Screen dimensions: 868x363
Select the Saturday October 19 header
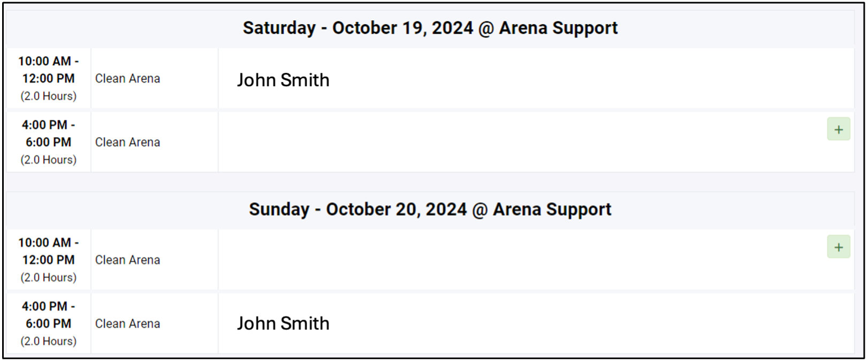click(x=430, y=28)
